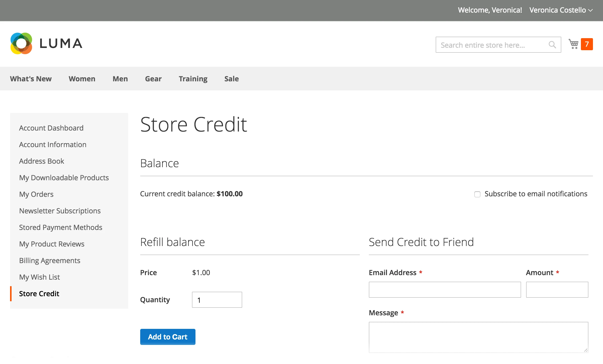This screenshot has width=603, height=364.
Task: Click the Email Address field
Action: pyautogui.click(x=444, y=290)
